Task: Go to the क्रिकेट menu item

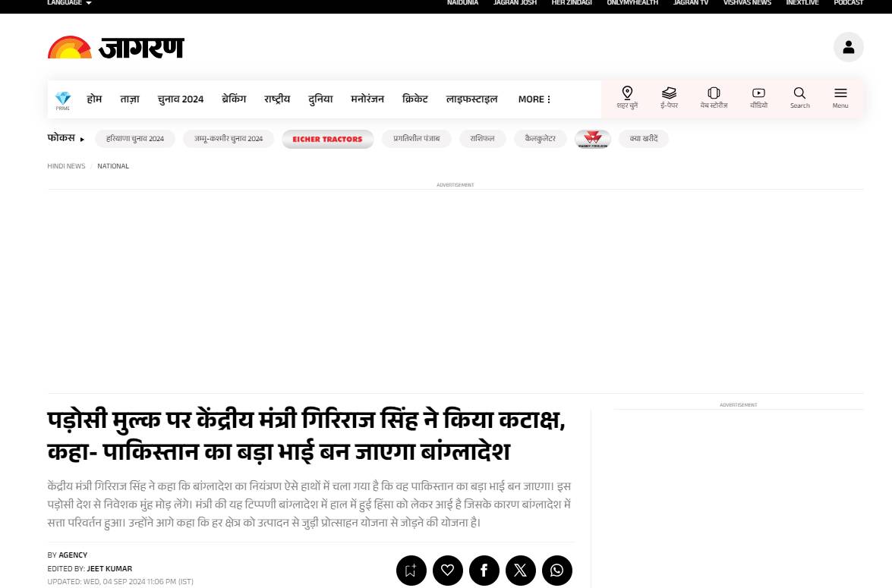Action: pos(414,99)
